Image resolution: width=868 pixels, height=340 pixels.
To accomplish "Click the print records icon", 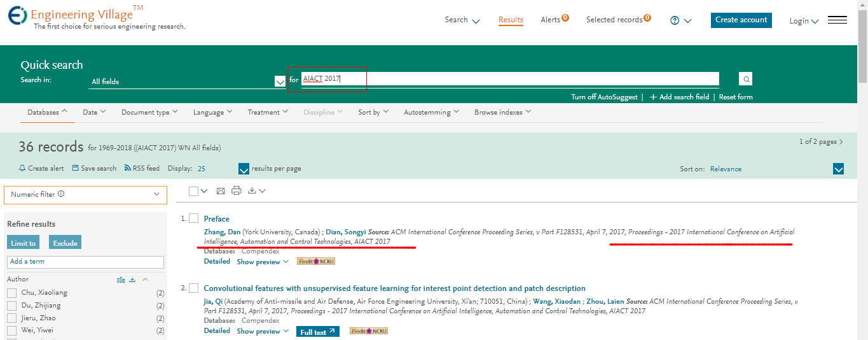I will click(x=237, y=190).
